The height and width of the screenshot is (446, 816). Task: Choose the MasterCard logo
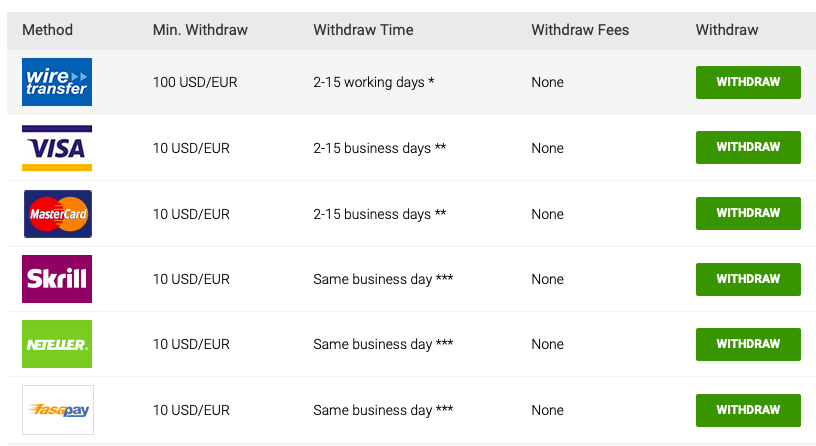coord(58,214)
